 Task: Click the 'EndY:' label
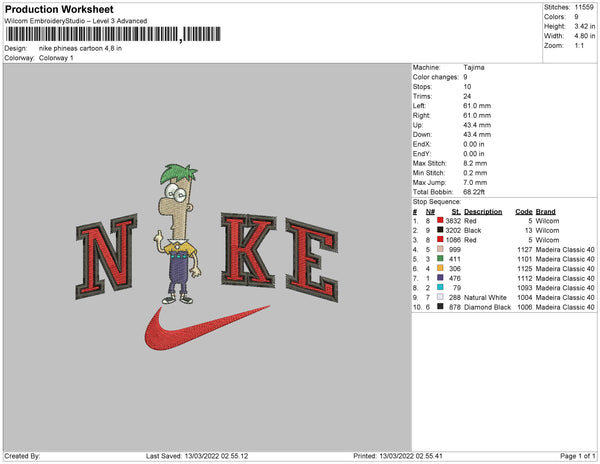tap(422, 154)
